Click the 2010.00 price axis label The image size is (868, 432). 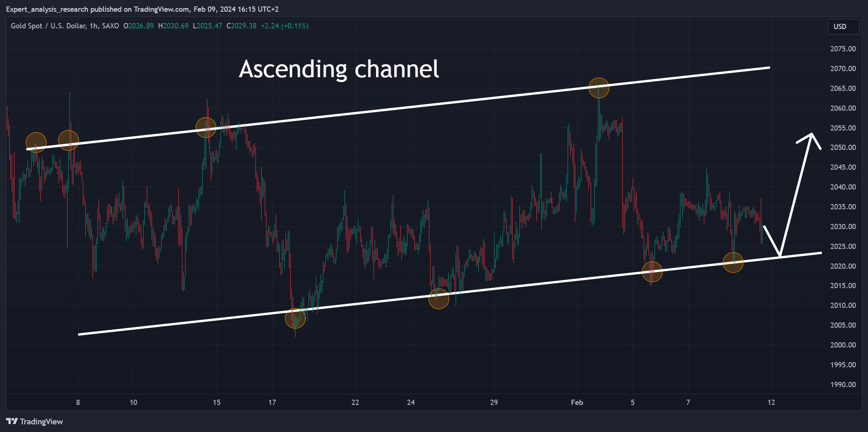click(x=843, y=306)
